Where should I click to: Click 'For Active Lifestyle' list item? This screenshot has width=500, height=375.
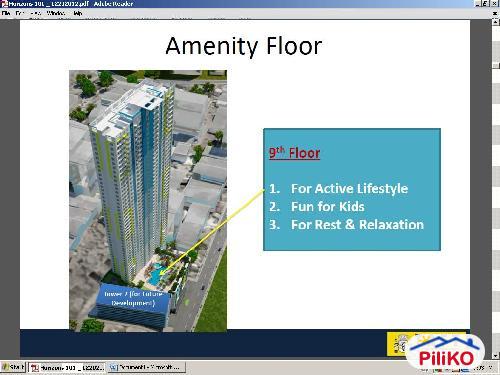tap(349, 189)
